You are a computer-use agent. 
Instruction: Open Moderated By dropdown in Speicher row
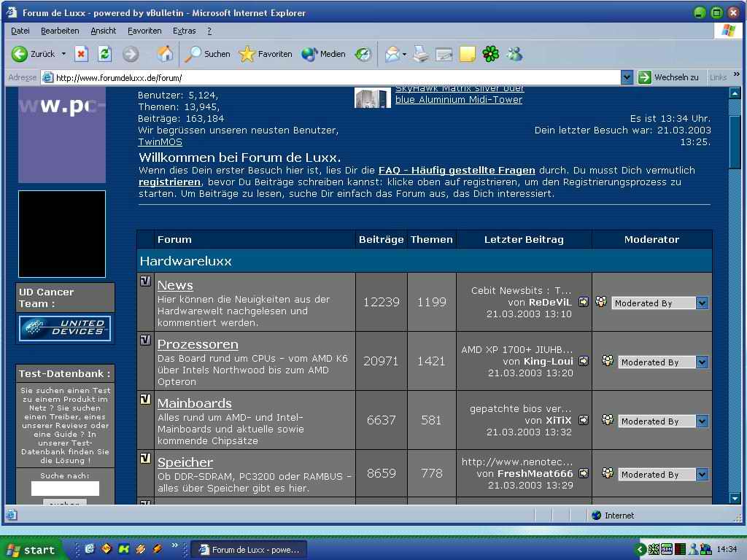coord(662,474)
